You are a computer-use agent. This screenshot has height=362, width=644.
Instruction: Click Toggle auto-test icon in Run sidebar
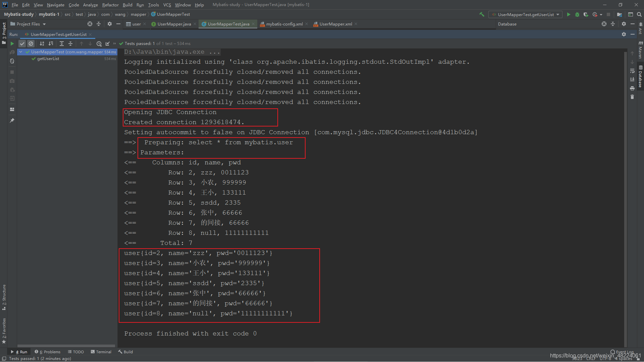click(x=12, y=61)
